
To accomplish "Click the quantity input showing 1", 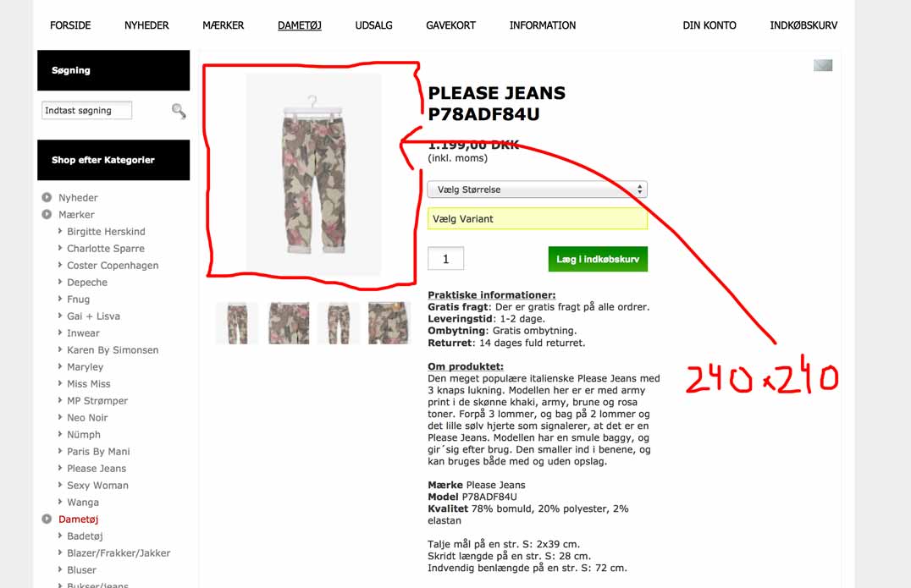I will click(x=445, y=259).
